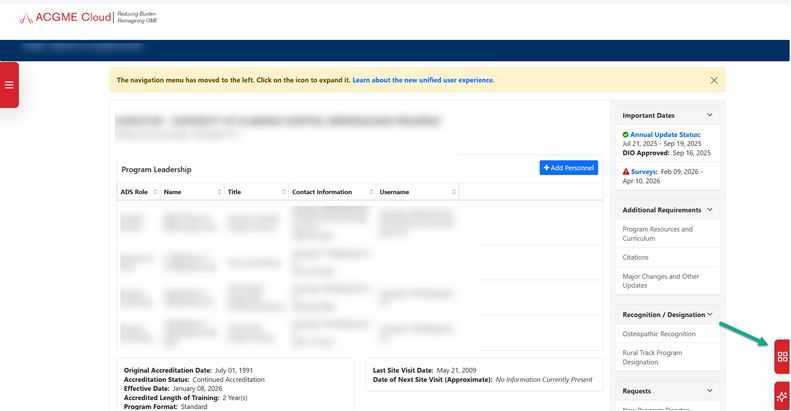Open the unified user experience link
The height and width of the screenshot is (411, 791).
(423, 80)
